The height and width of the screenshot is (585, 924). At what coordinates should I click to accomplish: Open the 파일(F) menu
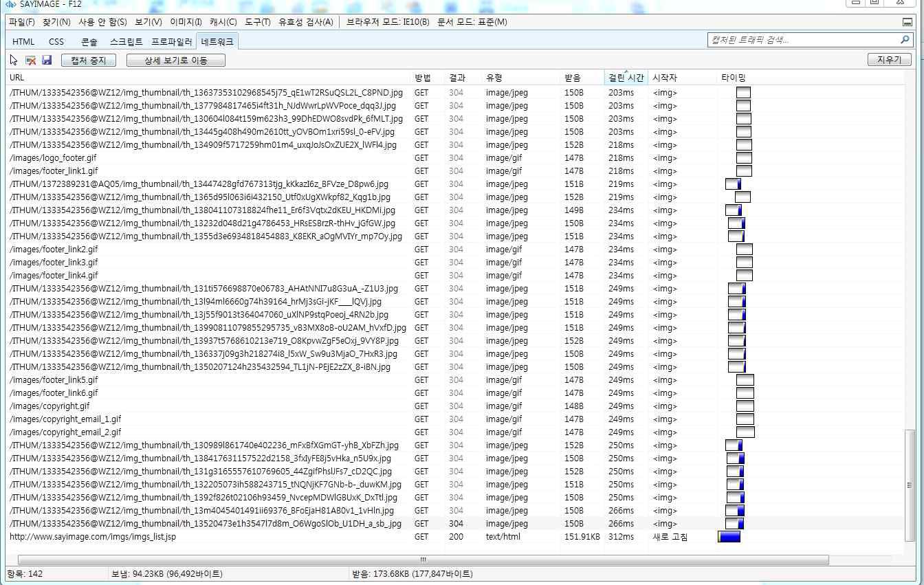tap(22, 22)
